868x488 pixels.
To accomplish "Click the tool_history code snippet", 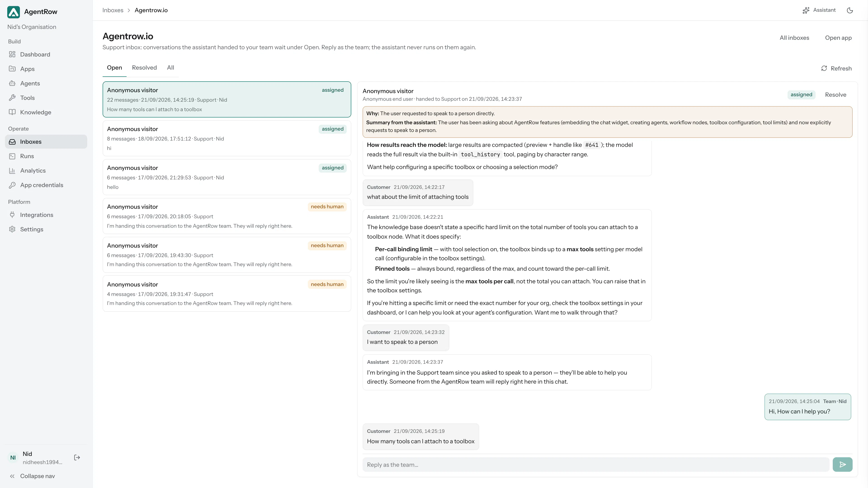I will coord(480,155).
